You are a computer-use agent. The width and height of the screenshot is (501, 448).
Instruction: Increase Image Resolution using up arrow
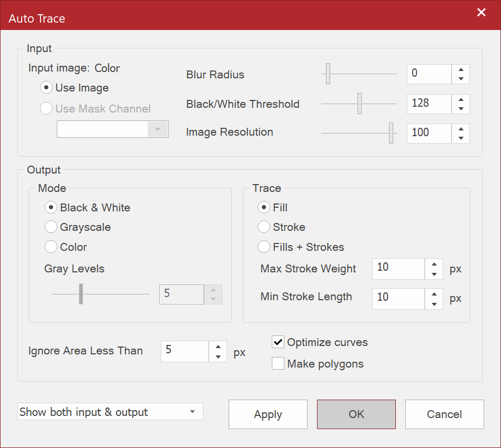pos(461,128)
